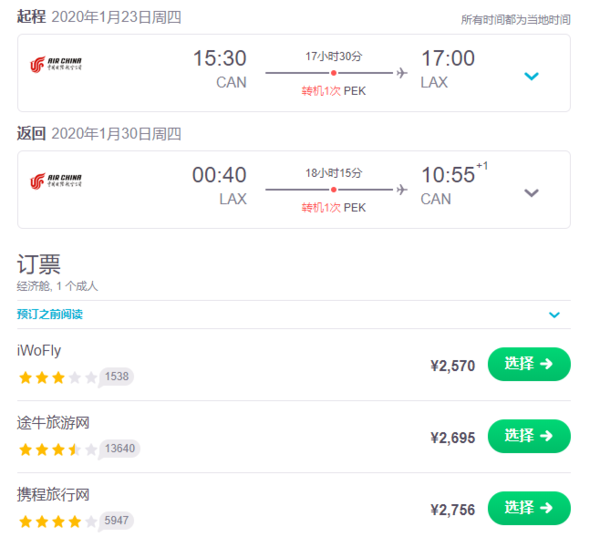Click 途牛旅游网 star rating

click(x=58, y=449)
